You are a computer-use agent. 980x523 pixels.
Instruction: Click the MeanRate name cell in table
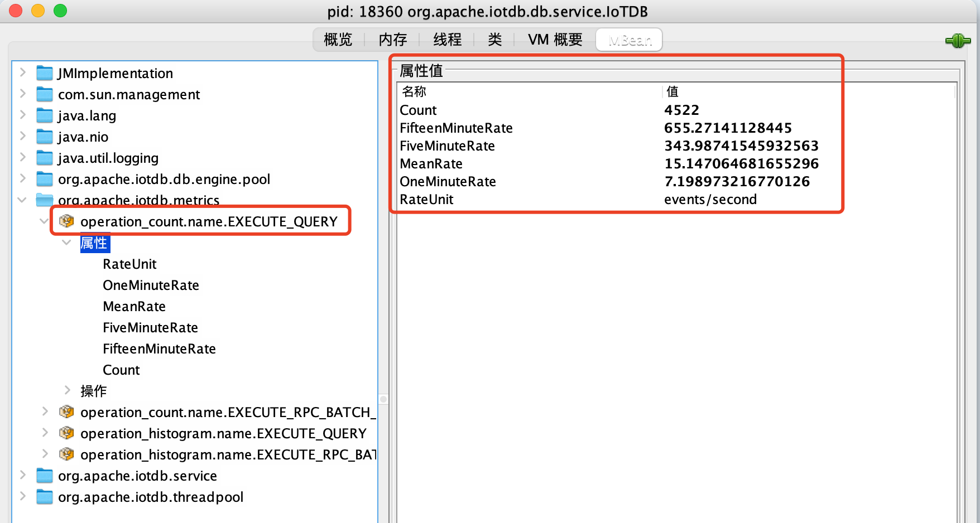pos(431,164)
